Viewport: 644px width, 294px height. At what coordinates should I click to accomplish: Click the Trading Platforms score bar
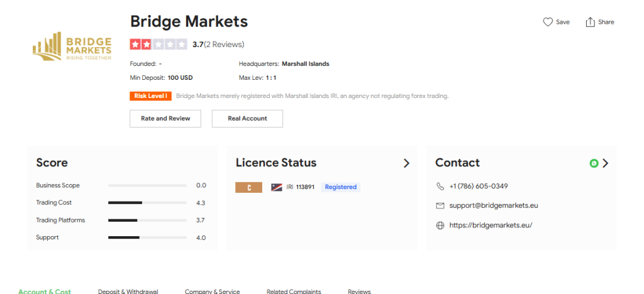click(x=147, y=220)
